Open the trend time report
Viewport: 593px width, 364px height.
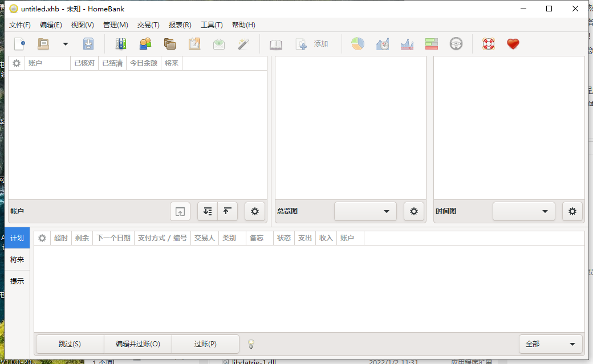click(x=382, y=43)
